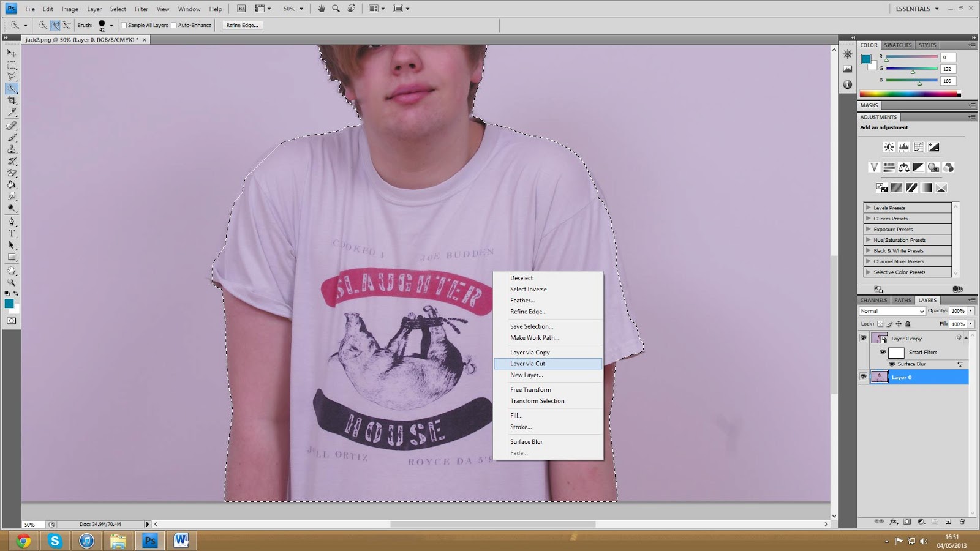Select the Clone Stamp tool

coord(11,149)
